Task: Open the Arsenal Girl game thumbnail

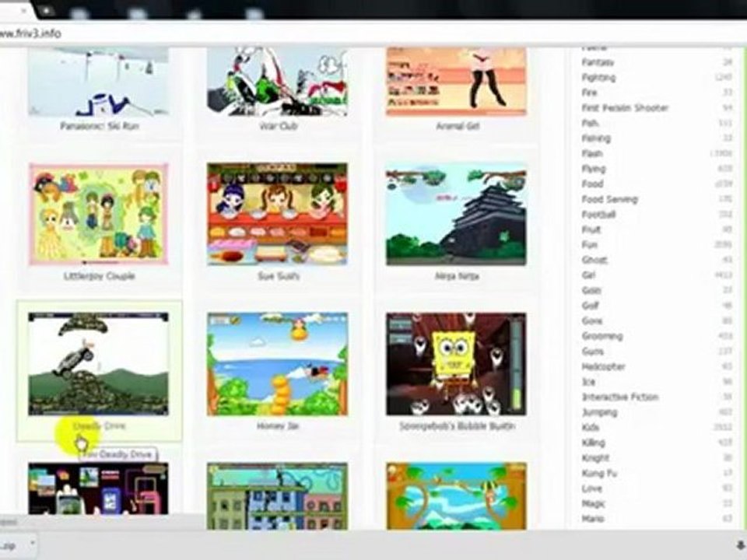Action: (x=457, y=82)
